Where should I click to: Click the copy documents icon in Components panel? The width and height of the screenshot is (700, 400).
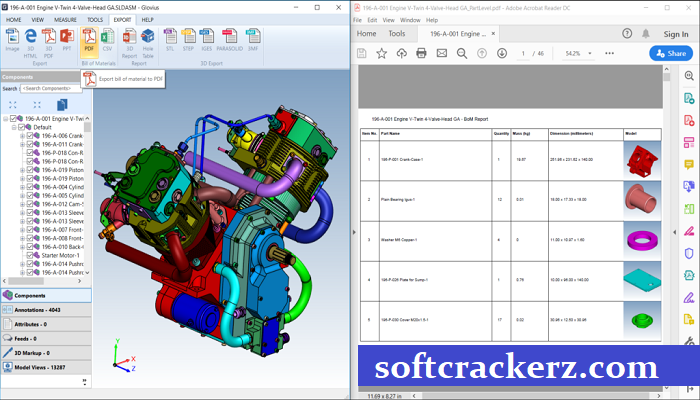(62, 105)
